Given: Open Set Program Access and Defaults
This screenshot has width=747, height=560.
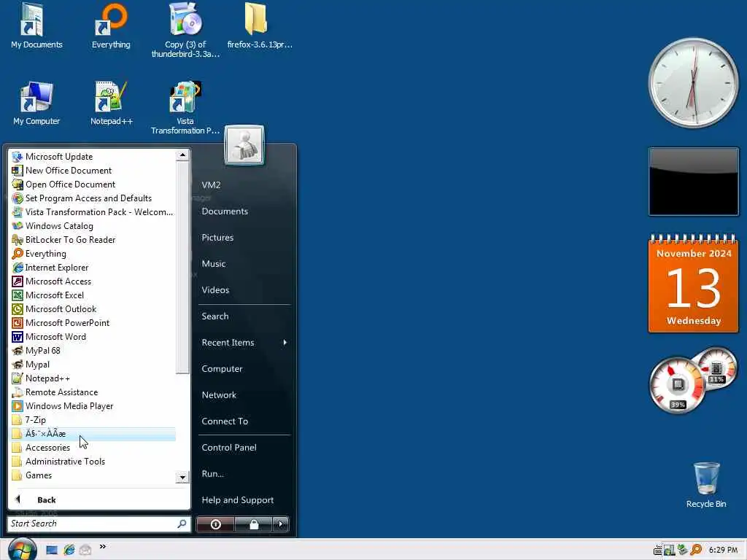Looking at the screenshot, I should [93, 198].
